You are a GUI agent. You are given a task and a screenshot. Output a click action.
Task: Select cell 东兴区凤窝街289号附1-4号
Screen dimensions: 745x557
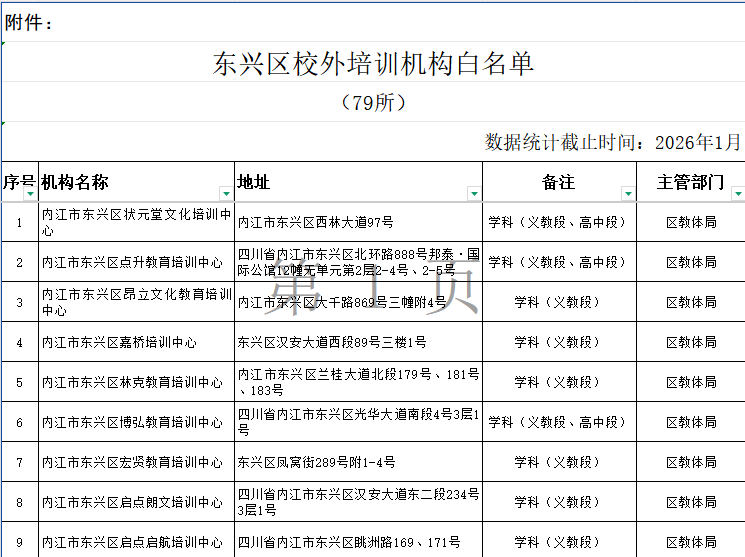(x=358, y=461)
